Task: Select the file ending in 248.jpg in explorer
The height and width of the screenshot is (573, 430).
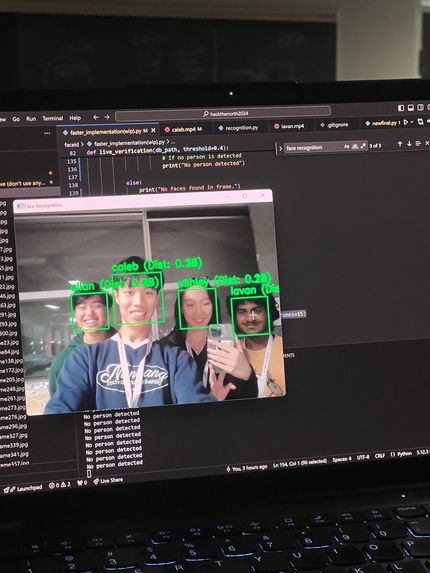Action: (x=12, y=389)
